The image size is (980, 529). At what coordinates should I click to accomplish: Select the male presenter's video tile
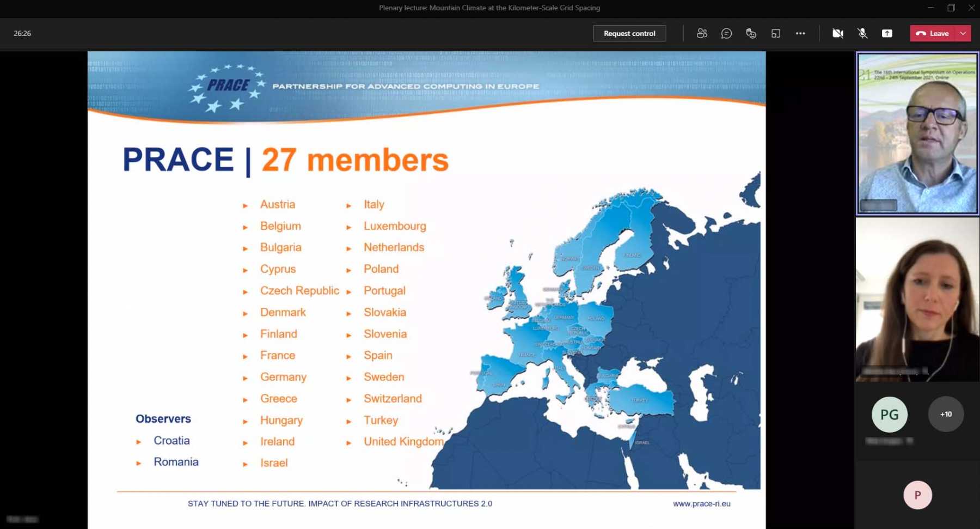[917, 133]
